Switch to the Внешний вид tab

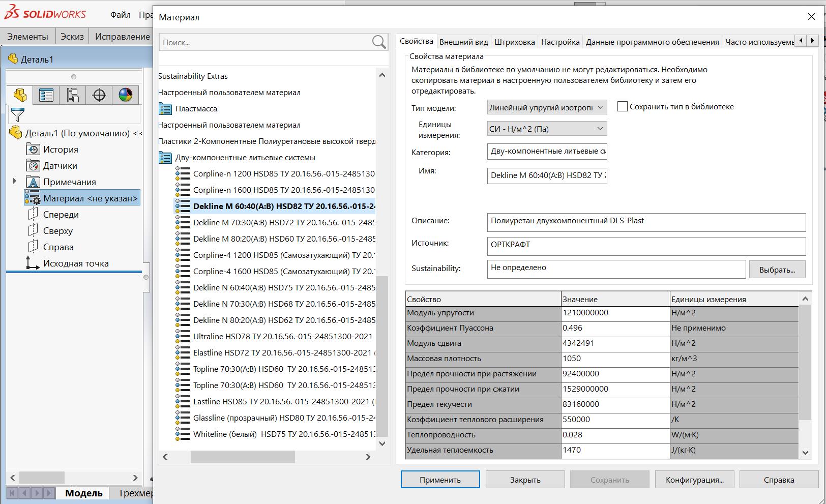[x=463, y=42]
